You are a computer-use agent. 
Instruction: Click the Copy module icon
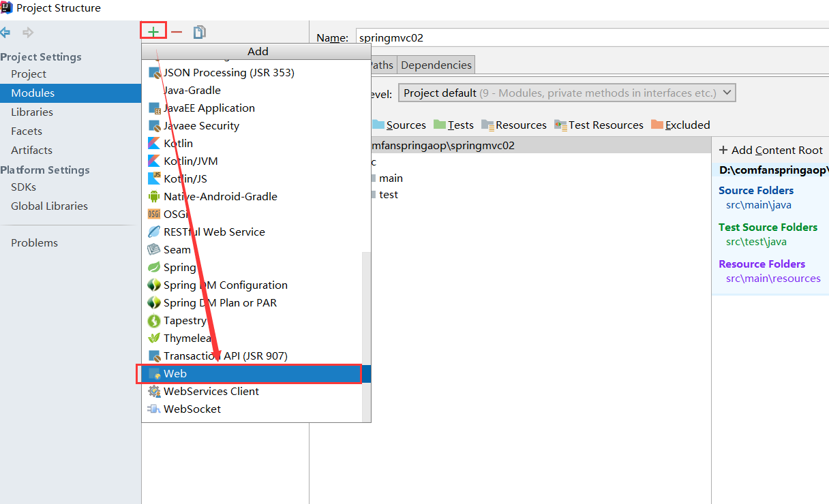click(199, 32)
